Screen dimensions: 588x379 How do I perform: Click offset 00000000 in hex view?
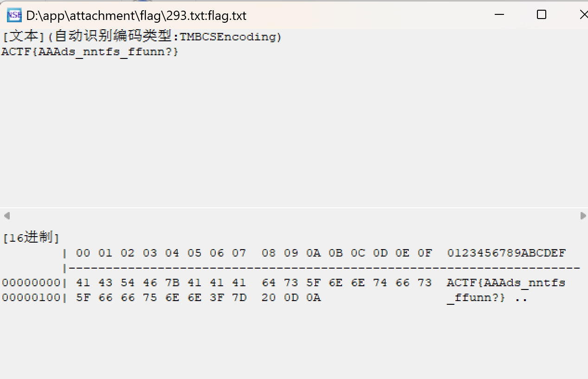tap(31, 283)
